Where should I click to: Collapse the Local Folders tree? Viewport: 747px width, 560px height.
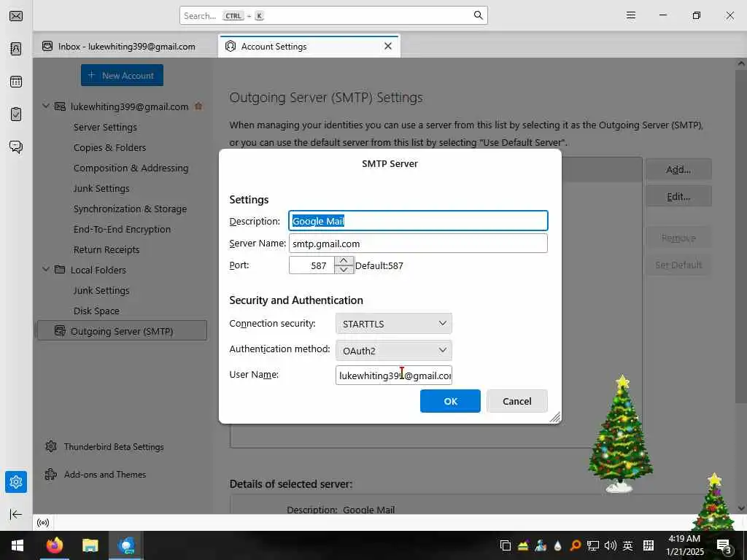pyautogui.click(x=46, y=270)
